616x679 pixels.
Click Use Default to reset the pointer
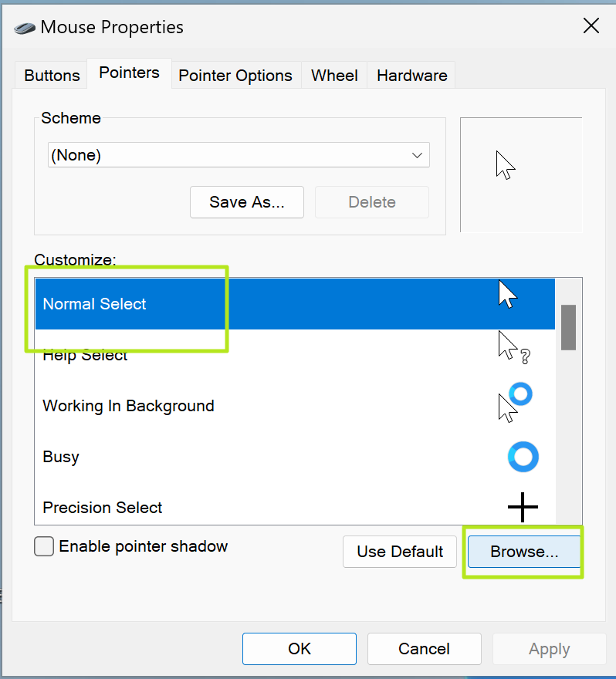(399, 551)
